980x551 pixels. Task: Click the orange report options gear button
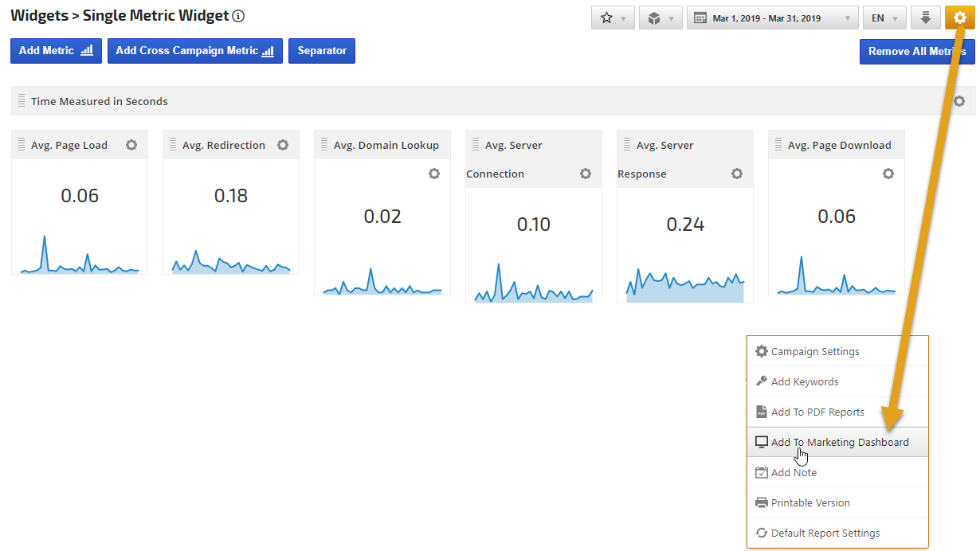click(959, 18)
